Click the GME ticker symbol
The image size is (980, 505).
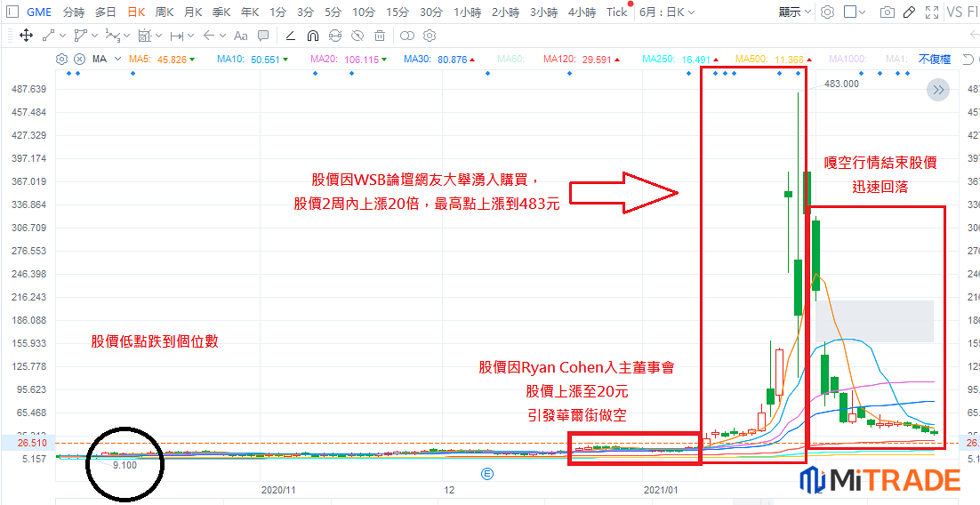click(38, 12)
